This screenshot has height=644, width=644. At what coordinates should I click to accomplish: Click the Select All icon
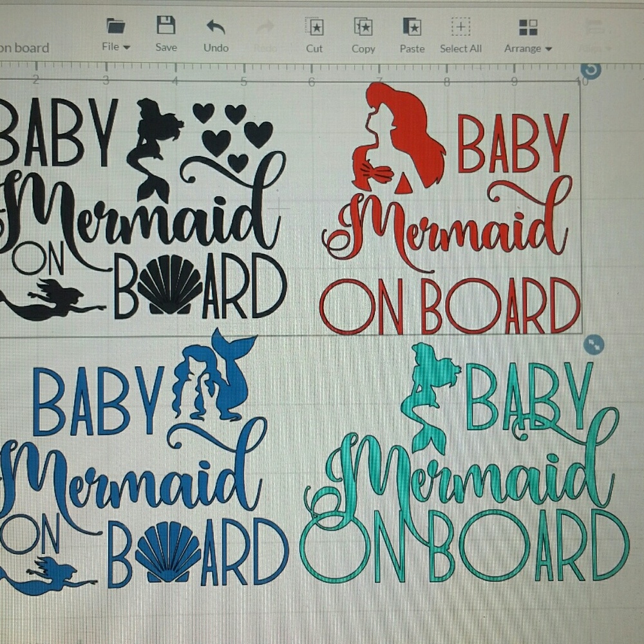(461, 26)
